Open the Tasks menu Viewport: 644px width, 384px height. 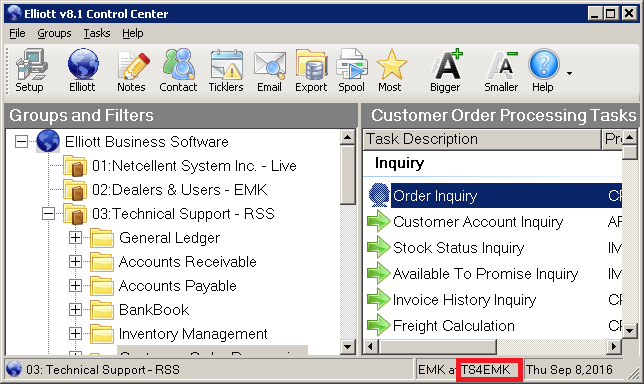point(97,33)
